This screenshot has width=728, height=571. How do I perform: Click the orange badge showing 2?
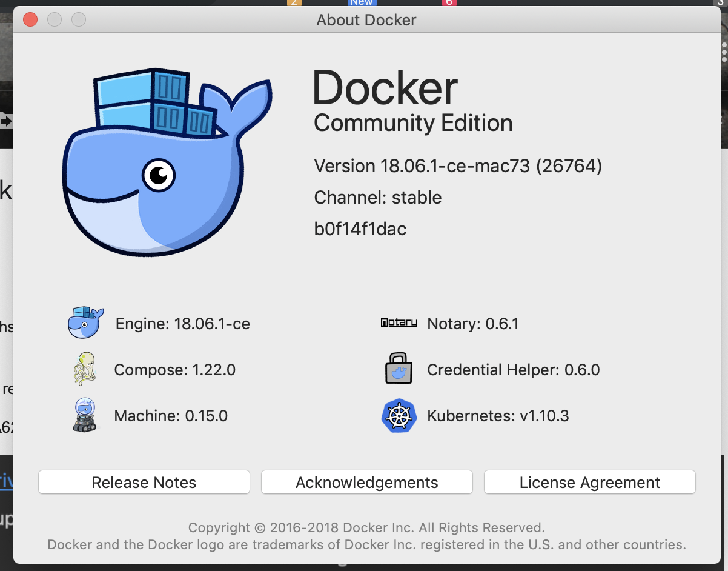pos(294,2)
